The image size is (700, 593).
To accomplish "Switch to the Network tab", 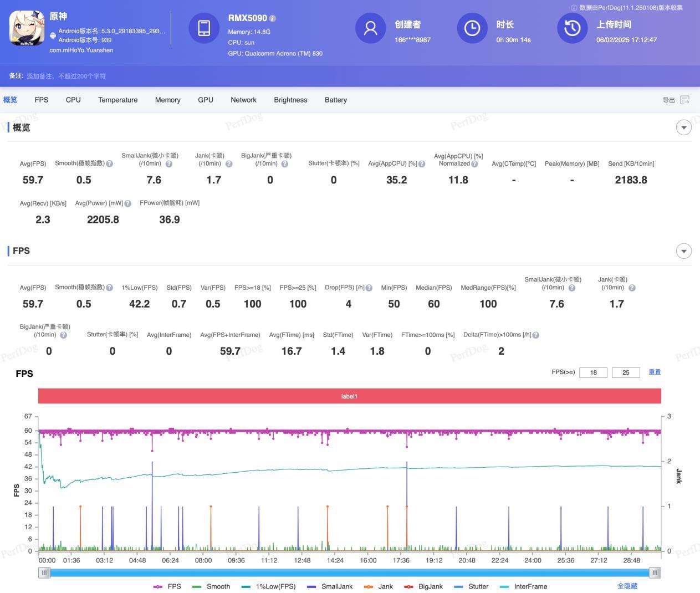I will click(244, 100).
